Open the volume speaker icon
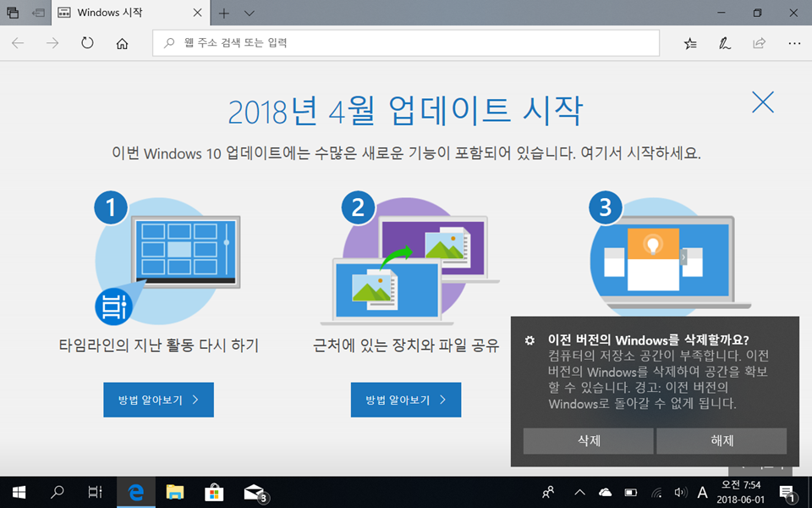 point(680,492)
